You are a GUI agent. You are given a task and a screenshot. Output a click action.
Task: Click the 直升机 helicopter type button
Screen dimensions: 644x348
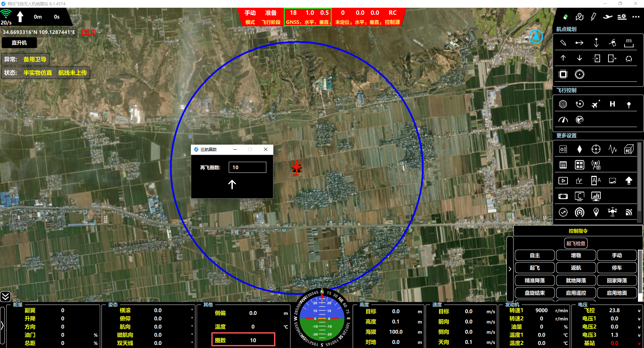(x=19, y=43)
